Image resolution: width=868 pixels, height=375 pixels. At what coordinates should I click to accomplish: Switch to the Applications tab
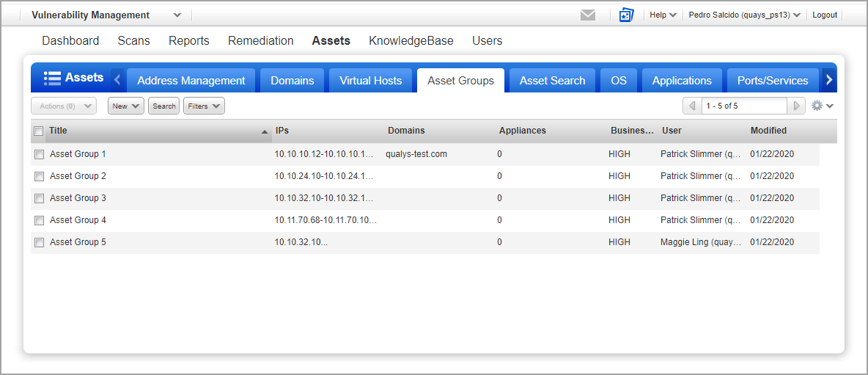682,80
